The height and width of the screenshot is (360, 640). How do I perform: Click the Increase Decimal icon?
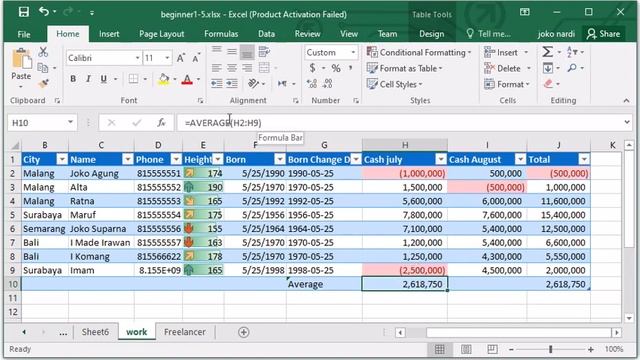pos(312,83)
